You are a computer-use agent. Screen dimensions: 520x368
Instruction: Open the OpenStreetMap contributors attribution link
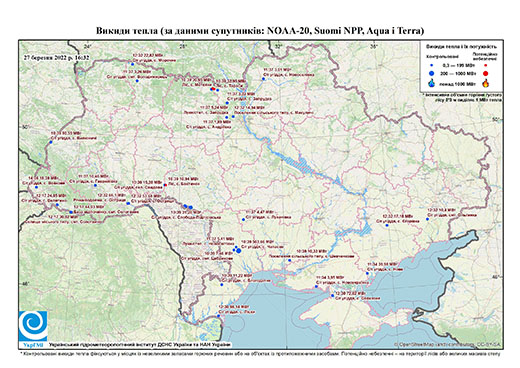click(x=447, y=344)
